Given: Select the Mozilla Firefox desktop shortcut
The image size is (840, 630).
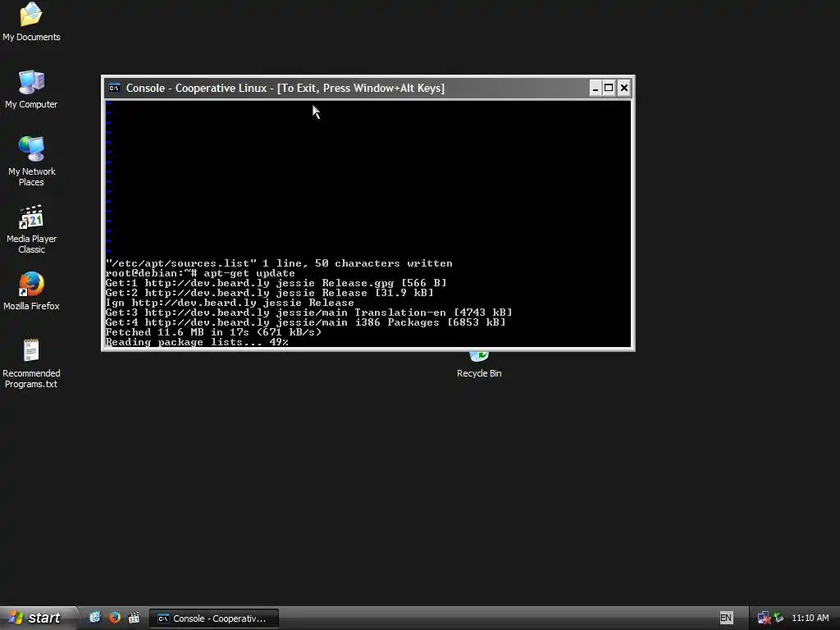Looking at the screenshot, I should point(31,291).
